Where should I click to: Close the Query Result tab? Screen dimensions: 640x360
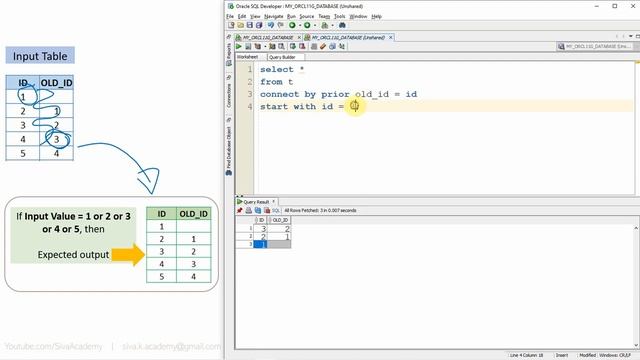point(273,201)
